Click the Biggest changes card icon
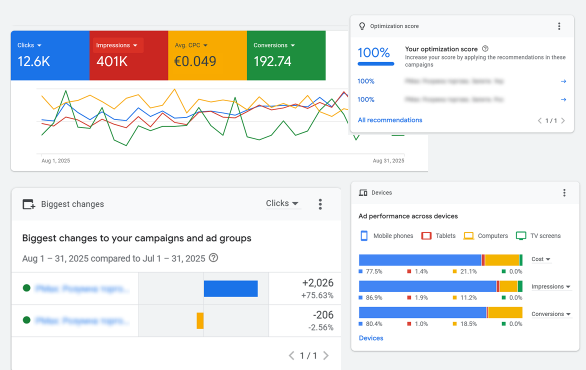The width and height of the screenshot is (586, 370). [29, 204]
